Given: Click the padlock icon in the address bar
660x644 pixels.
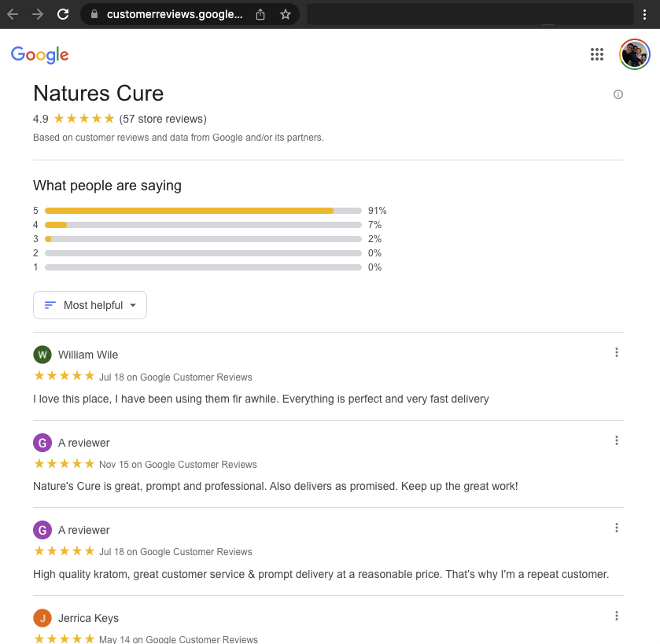Looking at the screenshot, I should [x=94, y=14].
